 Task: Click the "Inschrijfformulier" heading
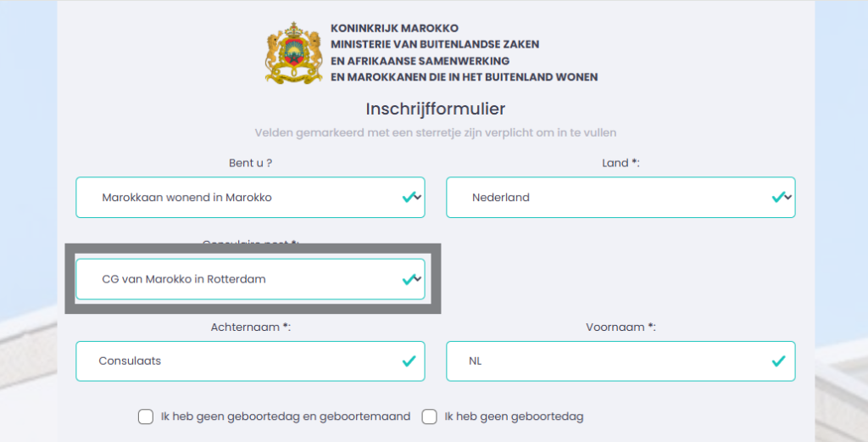tap(435, 109)
